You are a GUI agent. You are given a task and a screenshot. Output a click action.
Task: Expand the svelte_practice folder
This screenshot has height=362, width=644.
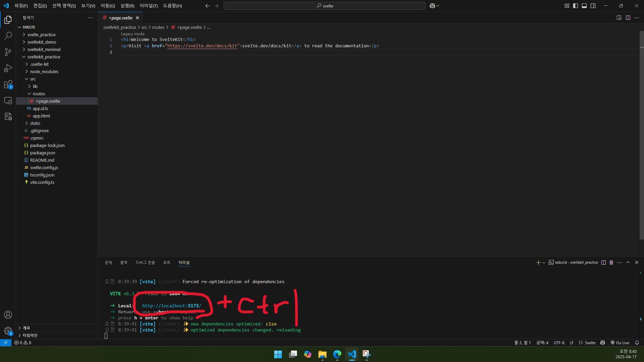coord(24,35)
